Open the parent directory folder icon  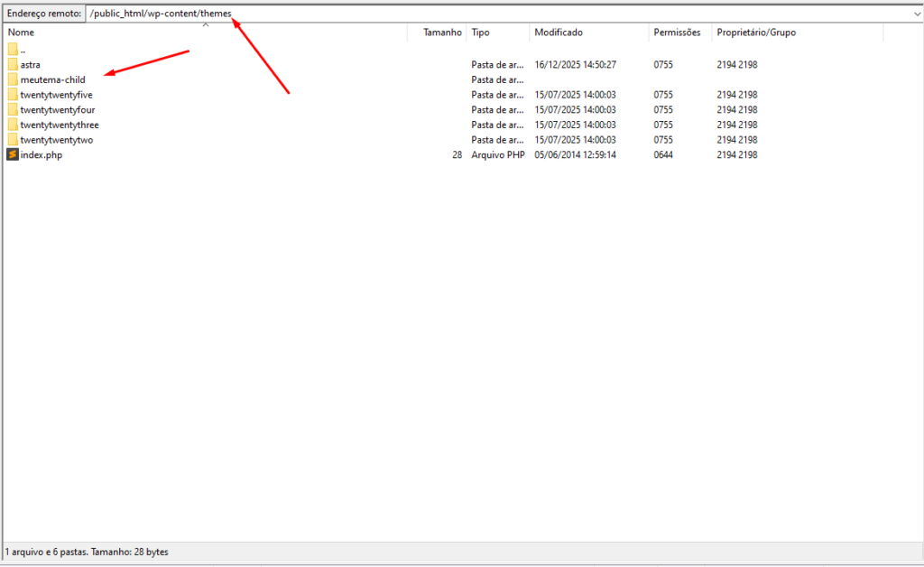(13, 49)
